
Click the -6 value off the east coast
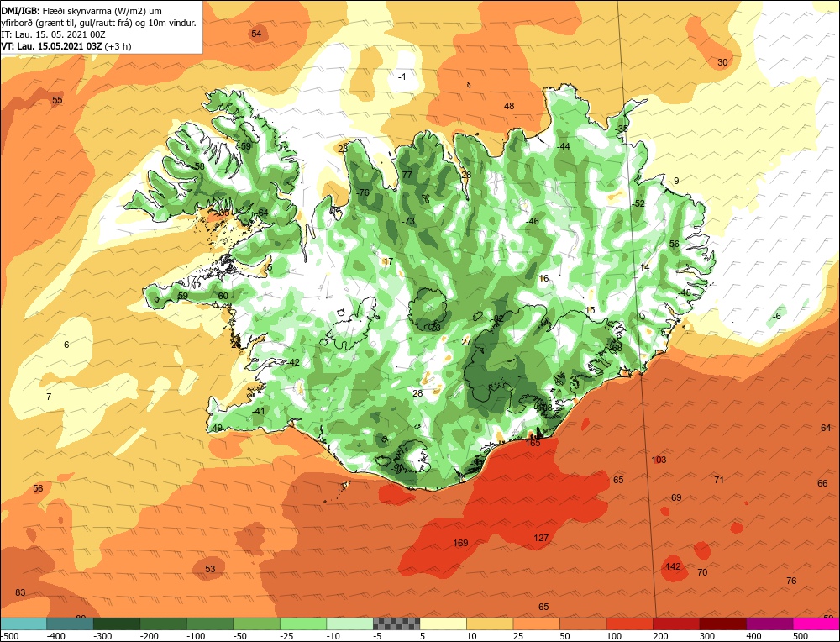click(776, 316)
